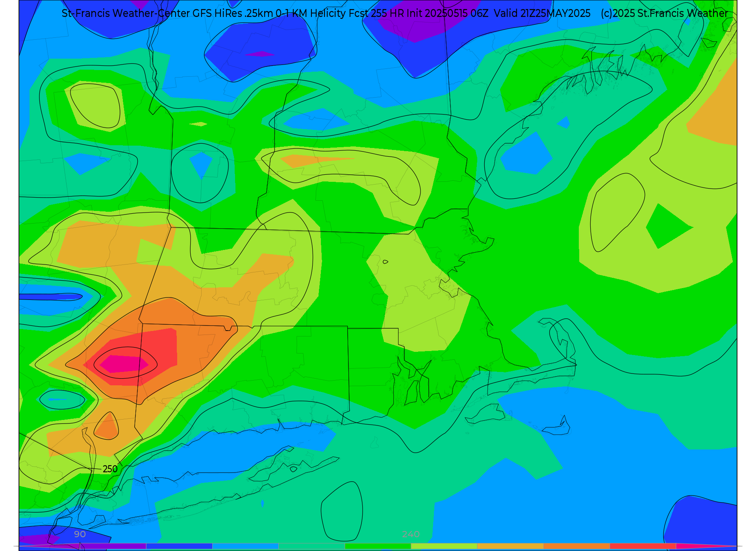The image size is (756, 551).
Task: Click the purple segment of the color bar
Action: pyautogui.click(x=113, y=546)
